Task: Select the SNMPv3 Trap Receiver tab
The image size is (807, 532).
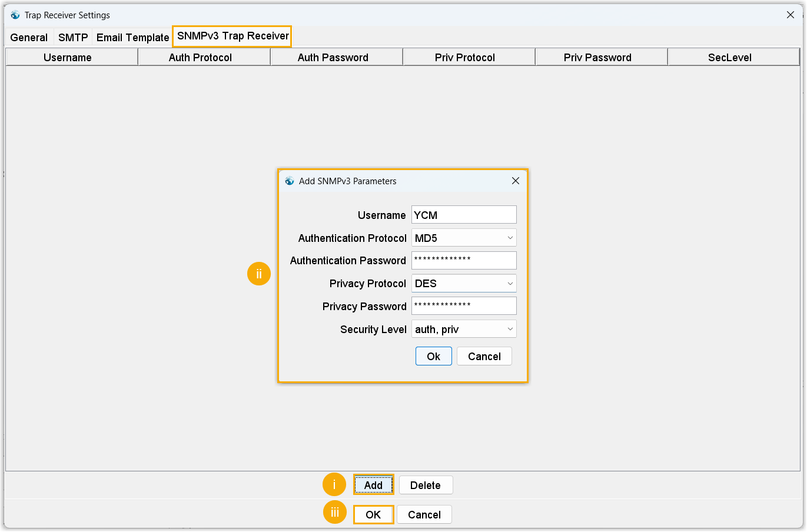Action: (x=233, y=36)
